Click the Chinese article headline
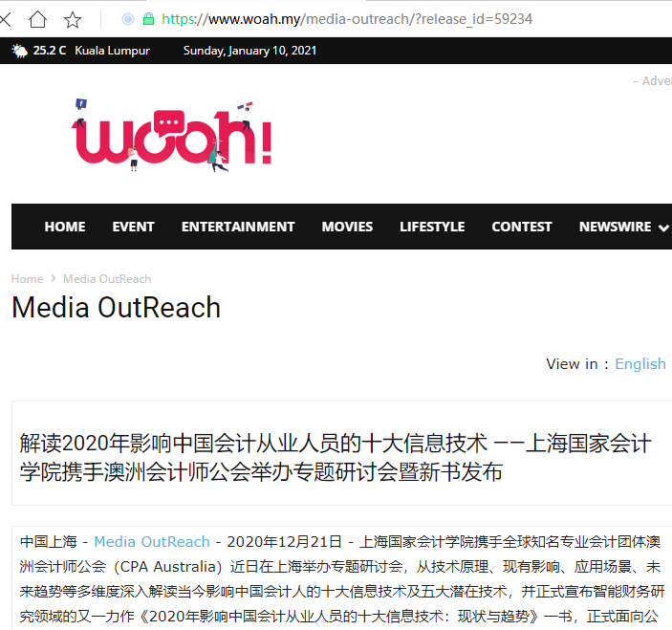Viewport: 672px width, 630px height. (x=335, y=457)
